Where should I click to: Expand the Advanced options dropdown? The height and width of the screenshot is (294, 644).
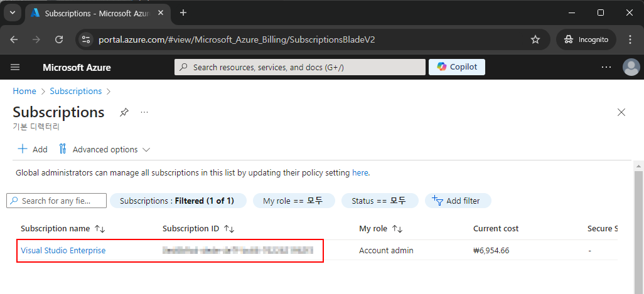(x=105, y=149)
